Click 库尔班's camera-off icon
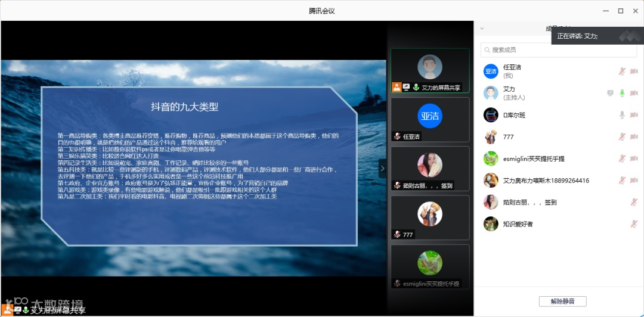The height and width of the screenshot is (317, 644). click(634, 115)
